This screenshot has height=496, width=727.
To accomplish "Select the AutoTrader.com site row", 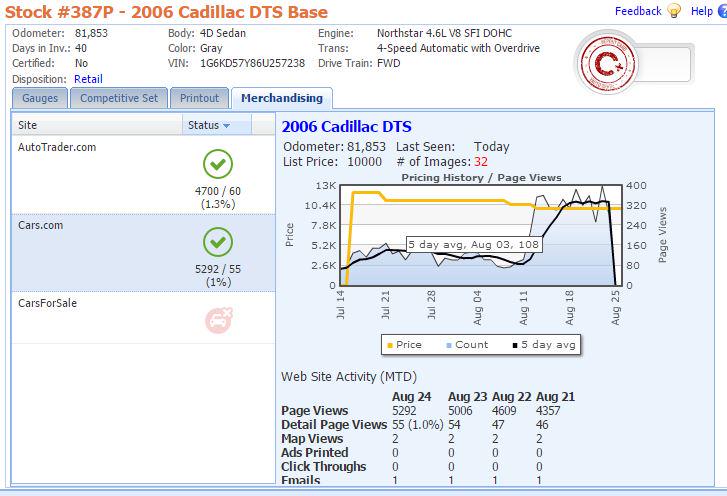I will [143, 175].
